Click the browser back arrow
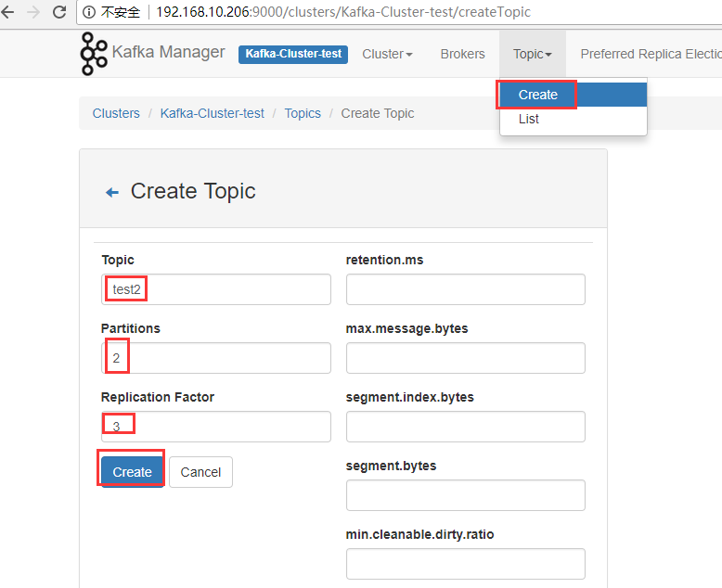The height and width of the screenshot is (588, 722). click(x=7, y=12)
